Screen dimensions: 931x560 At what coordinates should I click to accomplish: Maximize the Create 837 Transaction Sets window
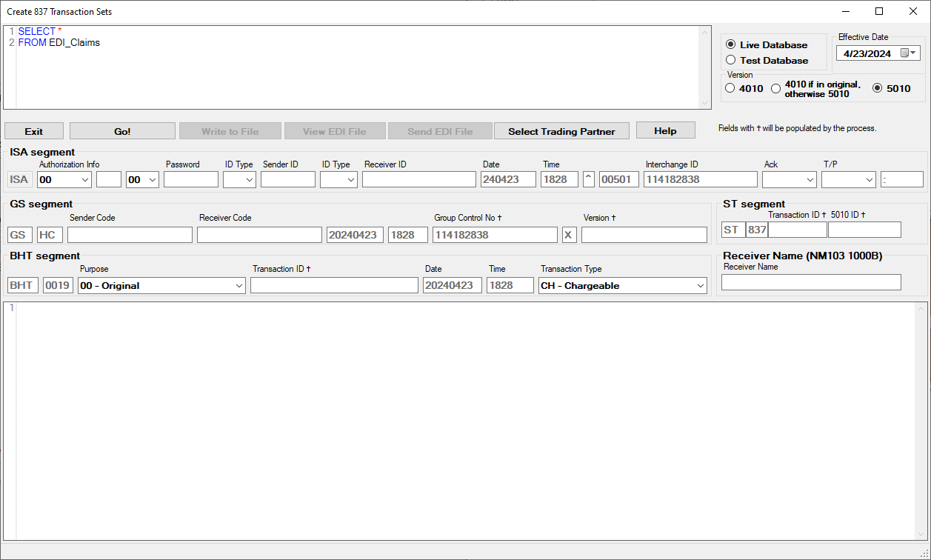[x=879, y=11]
